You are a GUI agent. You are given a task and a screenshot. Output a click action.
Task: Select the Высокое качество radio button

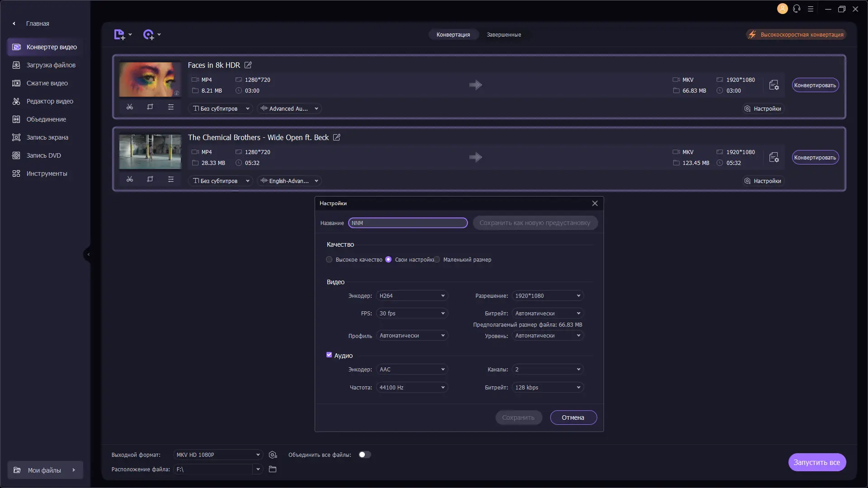tap(329, 260)
